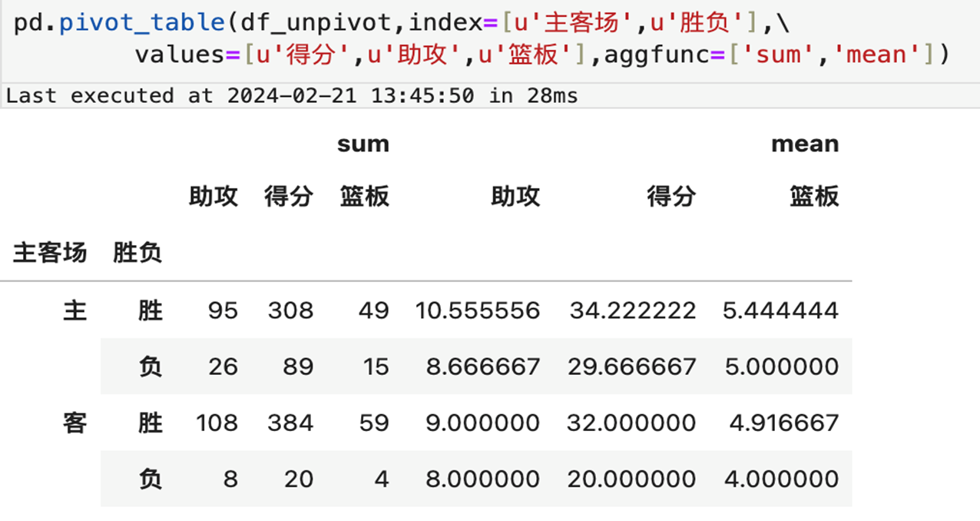Pick the cell showing 9.000000

click(x=483, y=423)
